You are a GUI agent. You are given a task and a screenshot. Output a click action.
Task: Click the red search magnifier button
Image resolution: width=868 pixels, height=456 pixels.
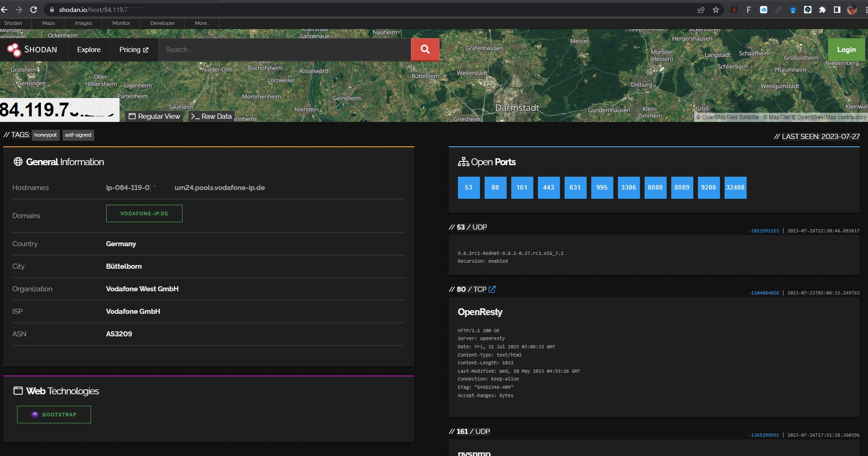click(425, 49)
